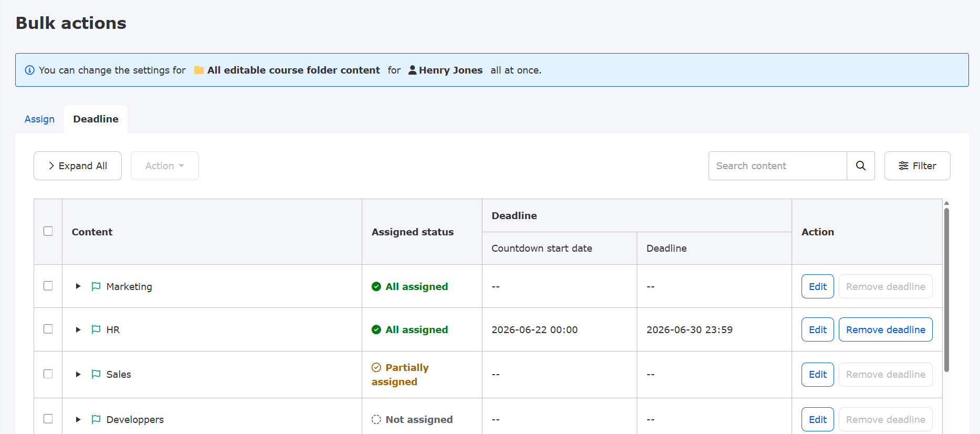Click the info icon in the banner
Screen dimensions: 980x434
point(30,70)
